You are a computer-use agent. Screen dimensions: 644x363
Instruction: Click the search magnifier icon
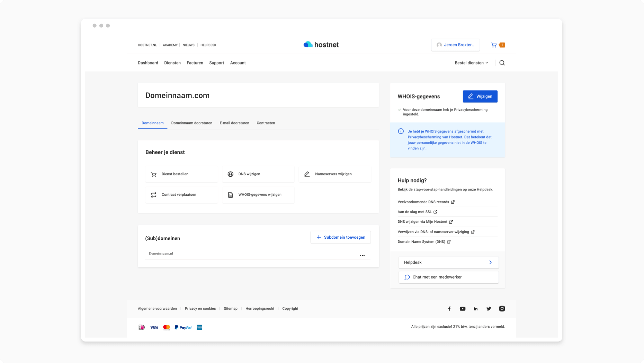502,63
